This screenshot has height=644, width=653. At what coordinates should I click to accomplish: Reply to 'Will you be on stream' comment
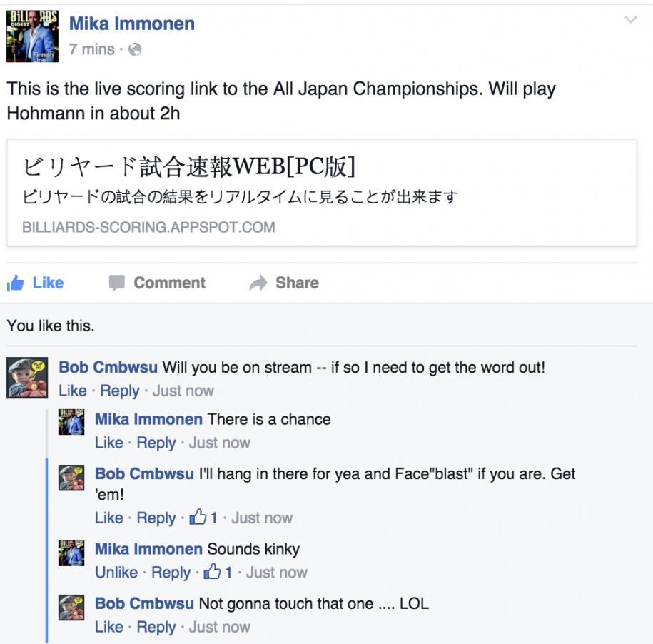(x=120, y=391)
